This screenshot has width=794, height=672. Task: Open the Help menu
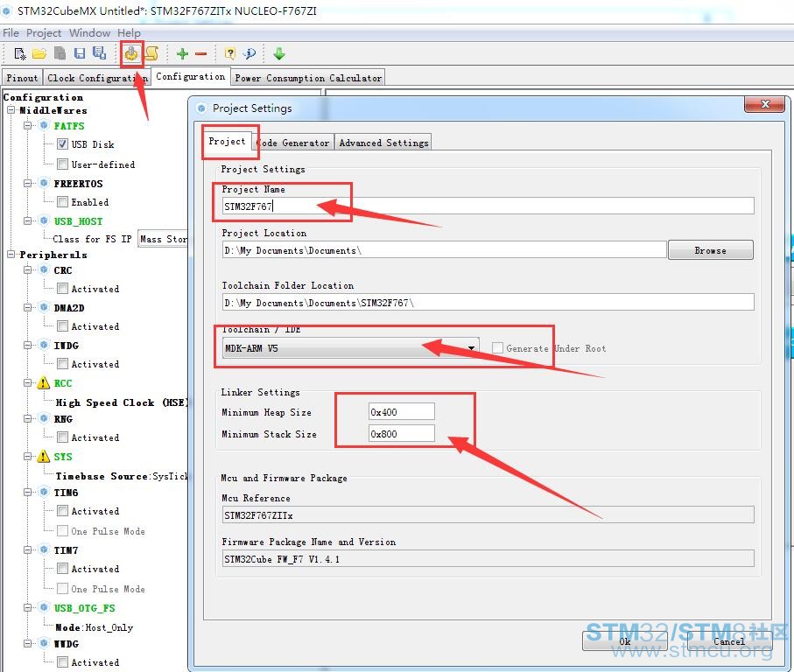130,33
